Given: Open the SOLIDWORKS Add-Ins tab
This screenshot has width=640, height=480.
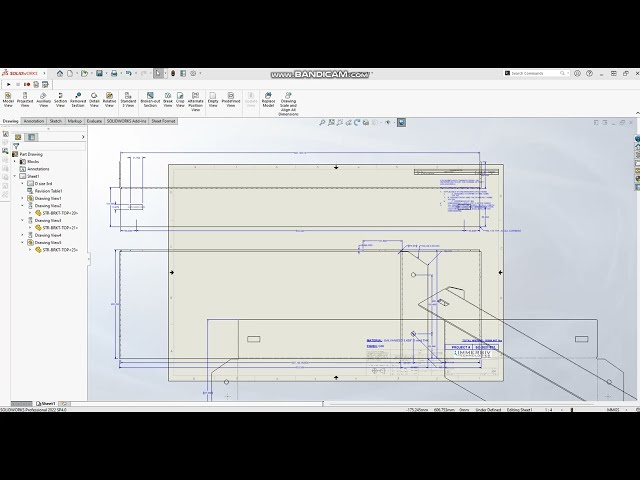Looking at the screenshot, I should [126, 121].
